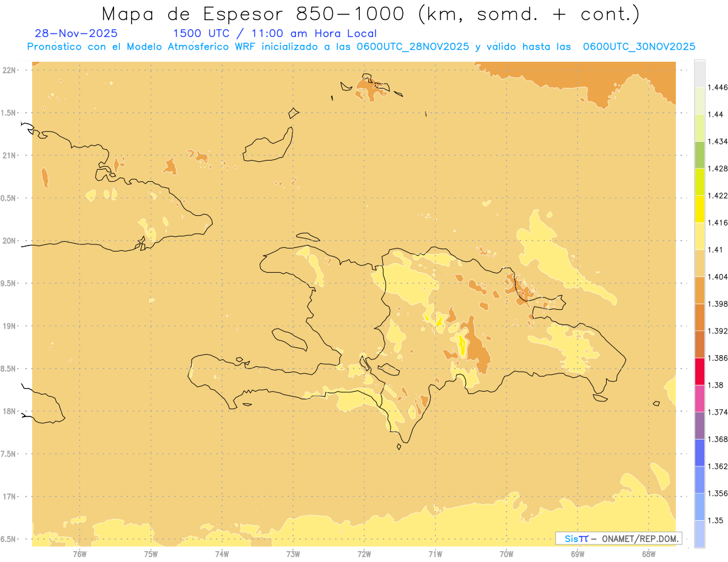Click the pink colorbar swatch between 1.374 and 1.38
Screen dimensions: 728x562
[699, 399]
